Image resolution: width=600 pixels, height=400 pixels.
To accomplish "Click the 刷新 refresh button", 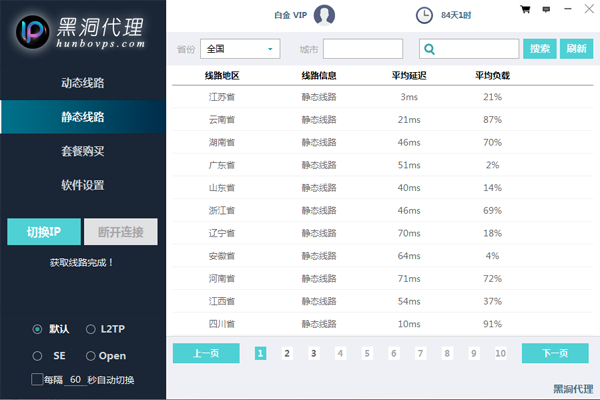I will pyautogui.click(x=576, y=49).
